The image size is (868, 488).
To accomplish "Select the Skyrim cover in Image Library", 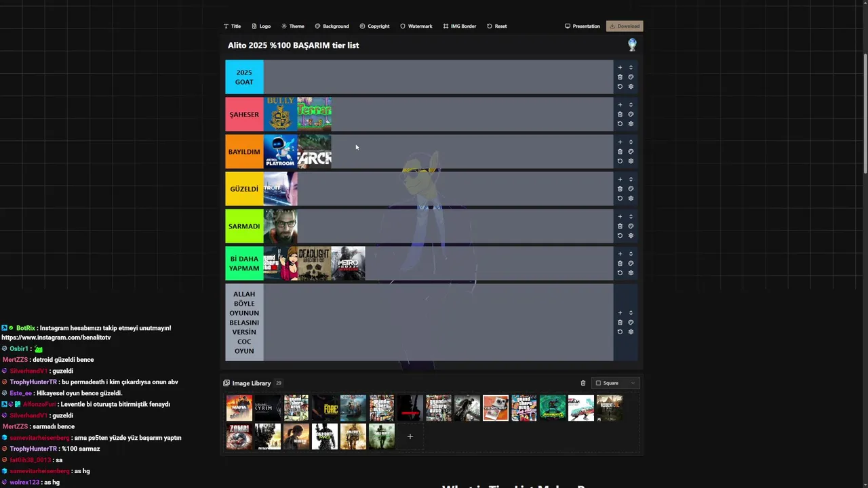I will tap(268, 408).
